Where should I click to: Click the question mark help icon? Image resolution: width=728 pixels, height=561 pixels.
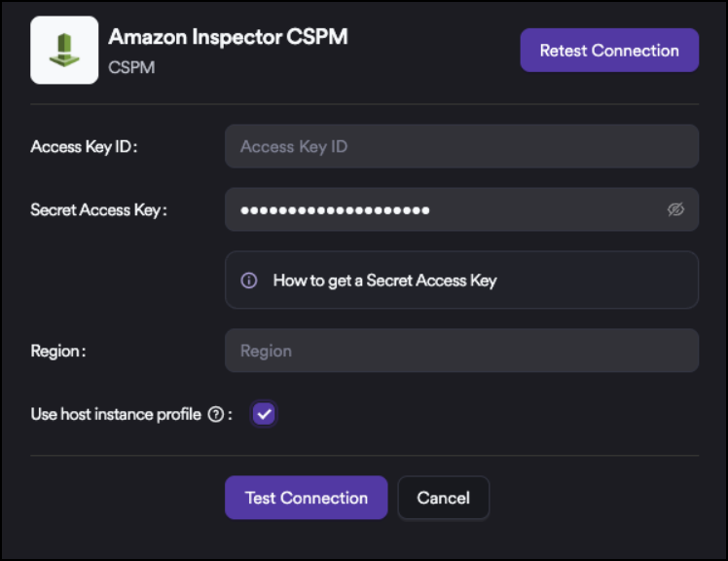pyautogui.click(x=216, y=415)
